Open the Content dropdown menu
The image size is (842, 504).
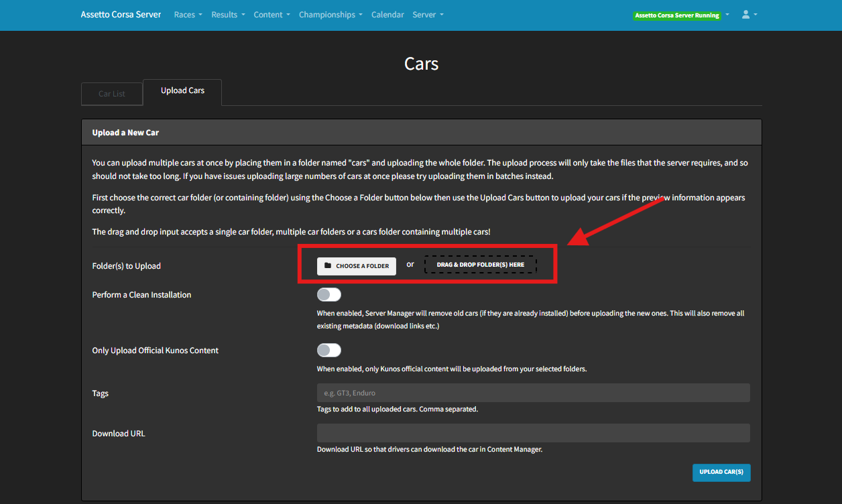[272, 15]
